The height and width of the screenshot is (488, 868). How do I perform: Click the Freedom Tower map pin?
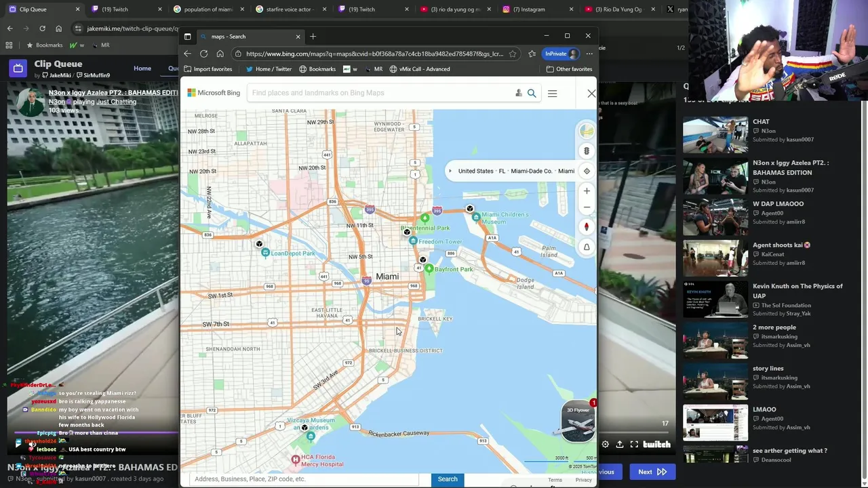[413, 241]
